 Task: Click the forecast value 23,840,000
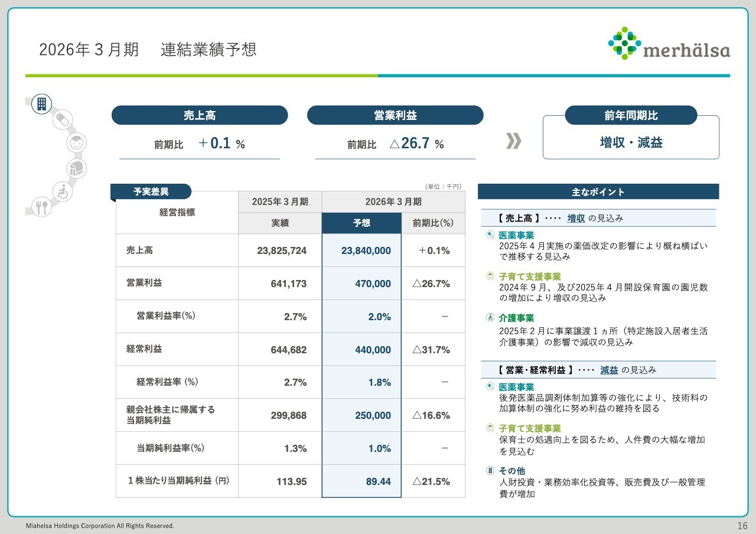click(x=366, y=250)
